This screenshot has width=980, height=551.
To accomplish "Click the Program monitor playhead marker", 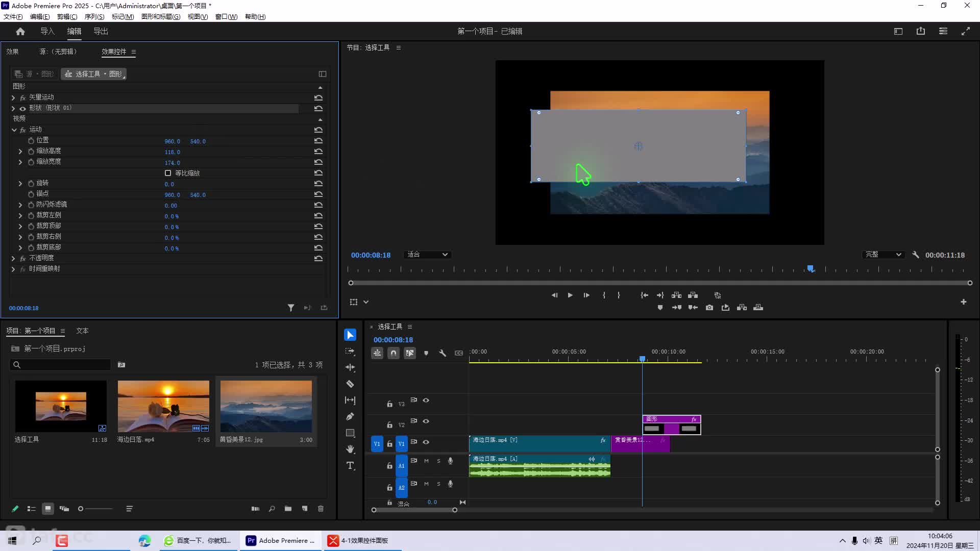I will coord(811,268).
